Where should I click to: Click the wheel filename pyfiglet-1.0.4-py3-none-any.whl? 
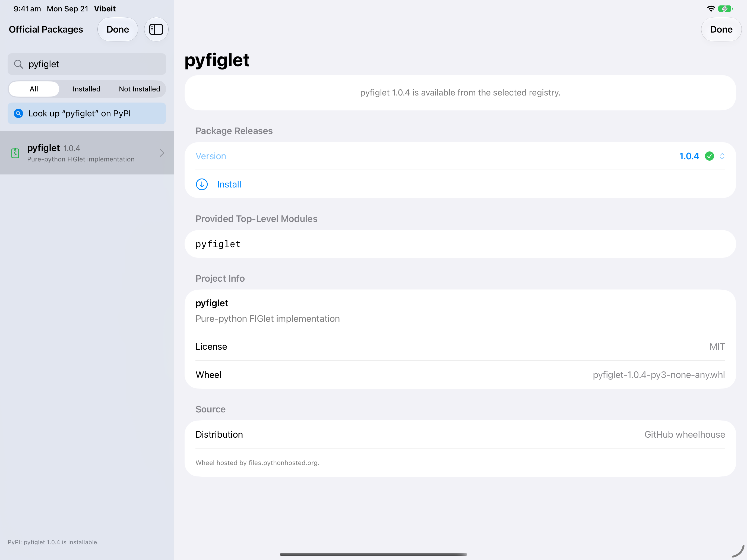point(659,375)
